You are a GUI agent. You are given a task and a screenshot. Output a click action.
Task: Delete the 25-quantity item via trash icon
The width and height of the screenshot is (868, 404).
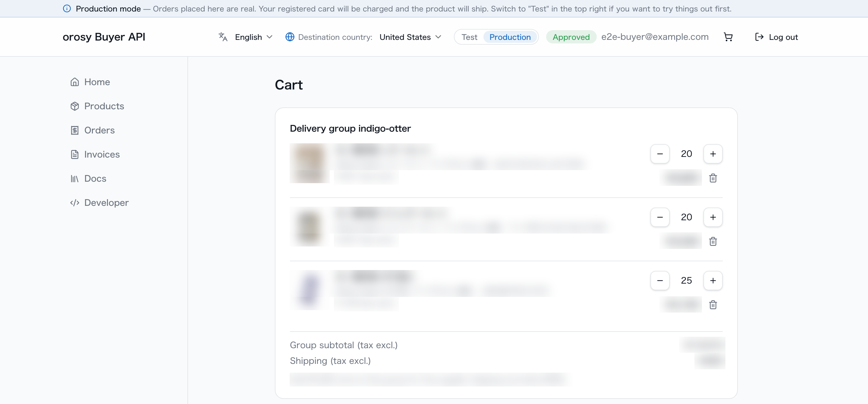713,304
